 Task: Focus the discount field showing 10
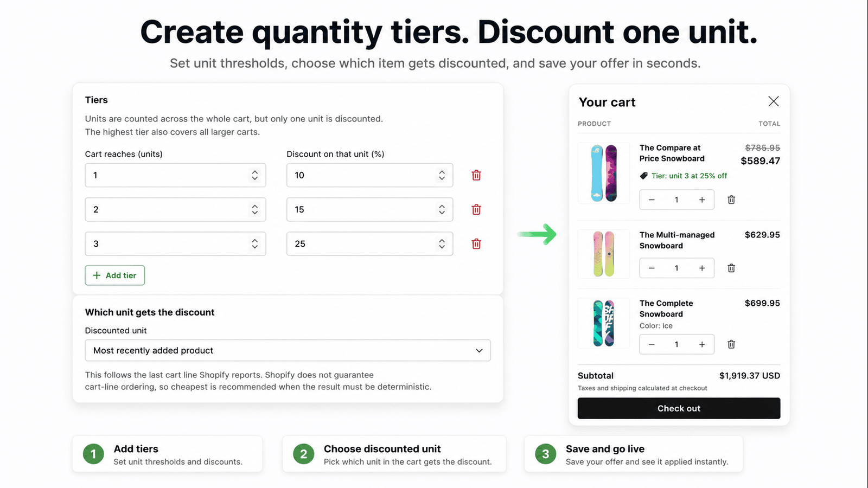tap(369, 175)
